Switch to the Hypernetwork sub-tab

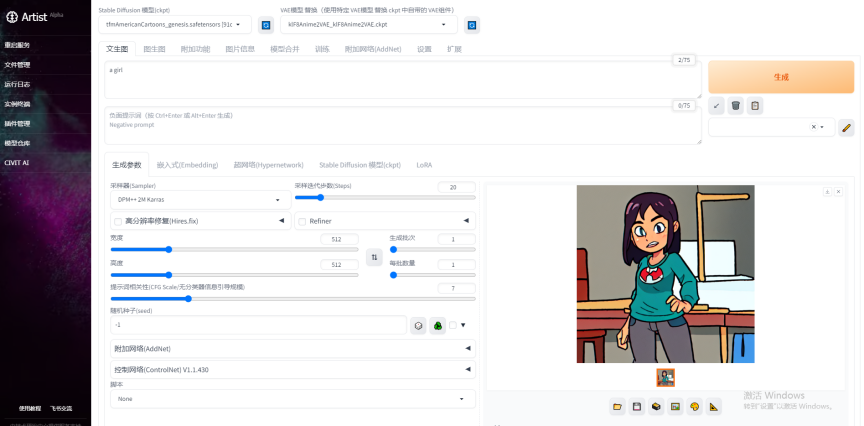[x=268, y=165]
